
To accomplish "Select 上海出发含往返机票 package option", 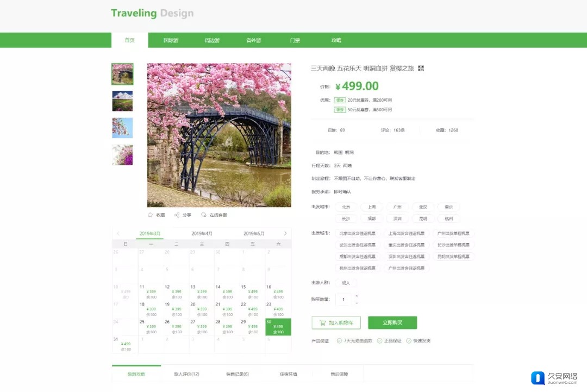I will [406, 233].
